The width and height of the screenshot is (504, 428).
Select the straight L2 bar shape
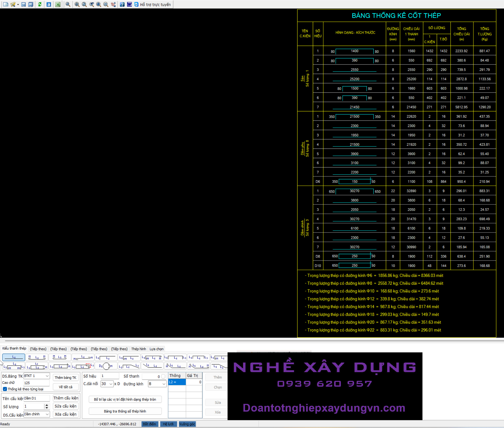pos(14,357)
